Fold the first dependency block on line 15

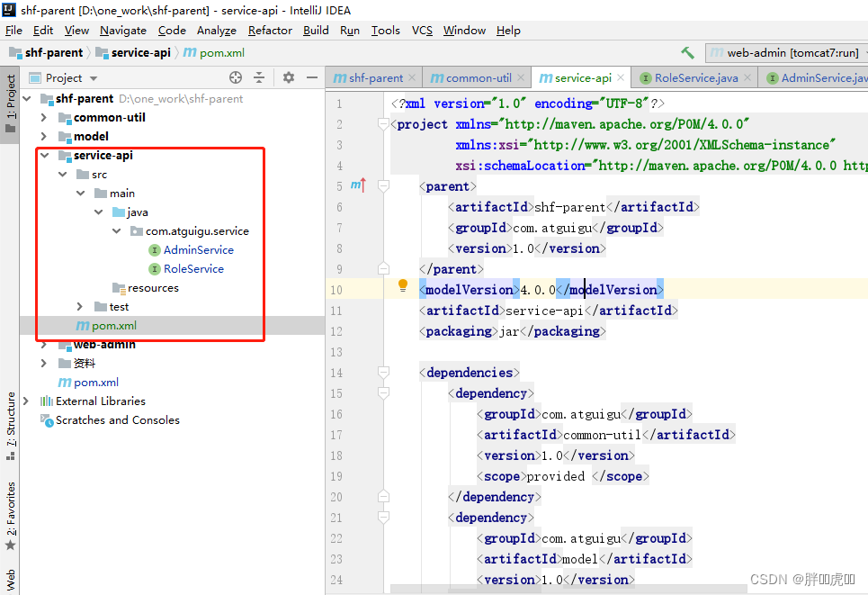pos(383,392)
